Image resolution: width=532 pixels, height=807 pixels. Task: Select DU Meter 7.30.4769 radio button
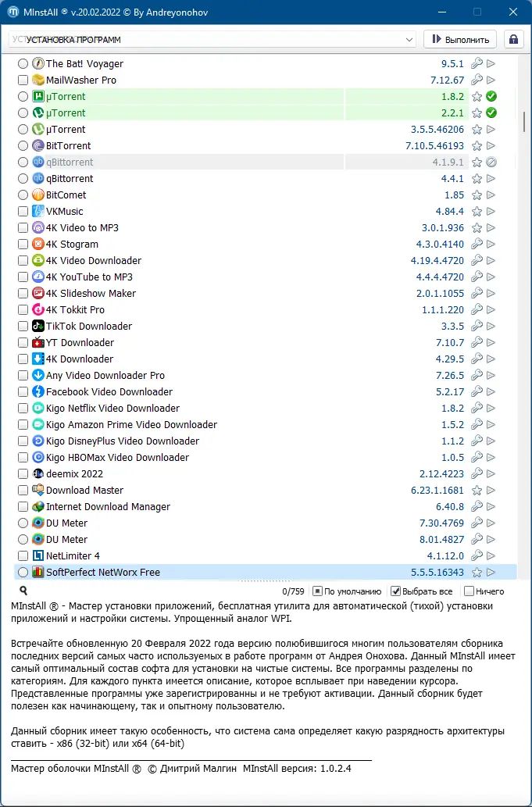[23, 523]
